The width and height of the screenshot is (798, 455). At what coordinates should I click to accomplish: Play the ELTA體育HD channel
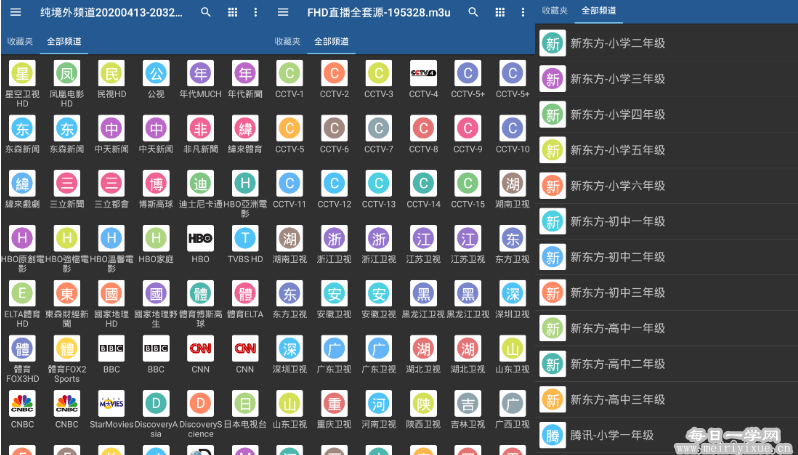(x=22, y=303)
